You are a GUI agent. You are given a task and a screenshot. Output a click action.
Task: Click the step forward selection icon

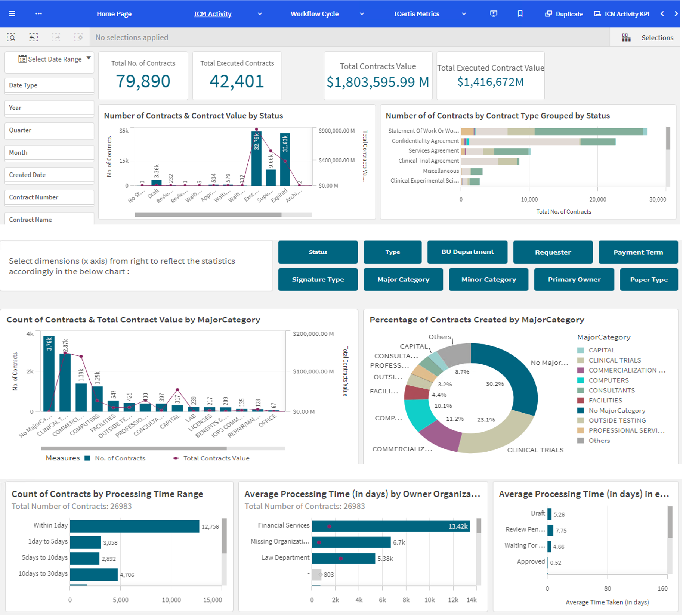point(56,37)
